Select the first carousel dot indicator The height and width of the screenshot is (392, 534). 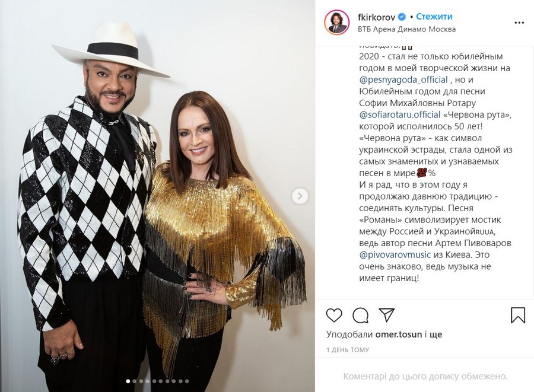coord(128,381)
